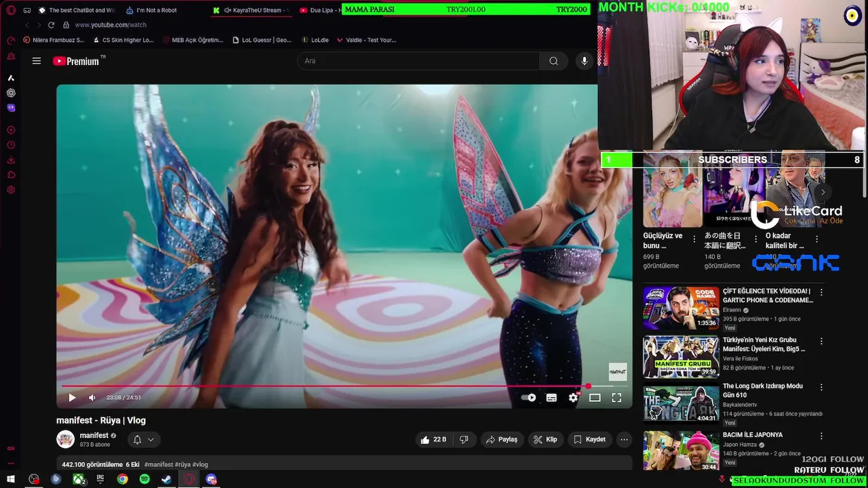Open the Windows Start menu
This screenshot has width=868, height=488.
[11, 479]
